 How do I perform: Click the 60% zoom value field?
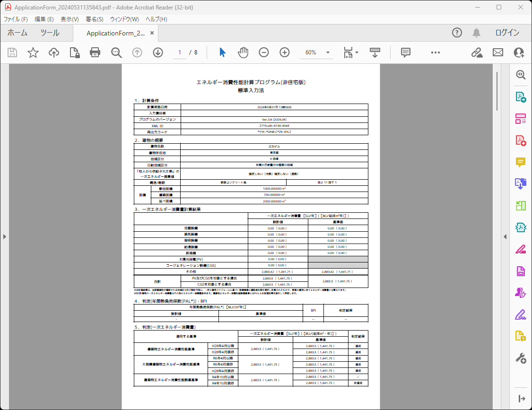310,52
